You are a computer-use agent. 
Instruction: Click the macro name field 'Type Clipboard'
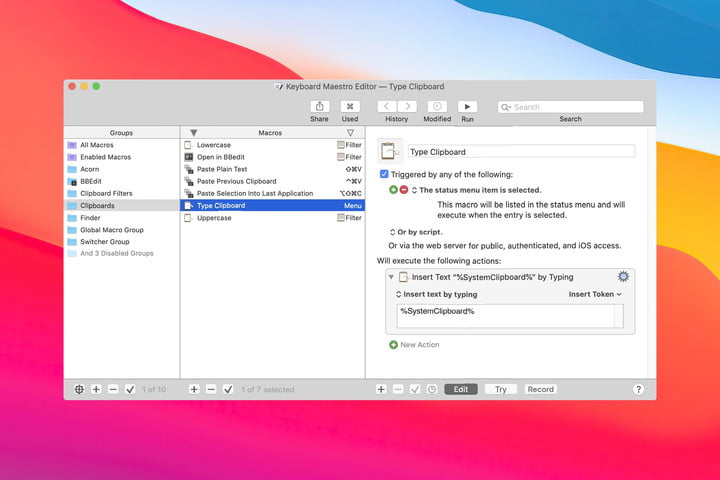coord(520,152)
